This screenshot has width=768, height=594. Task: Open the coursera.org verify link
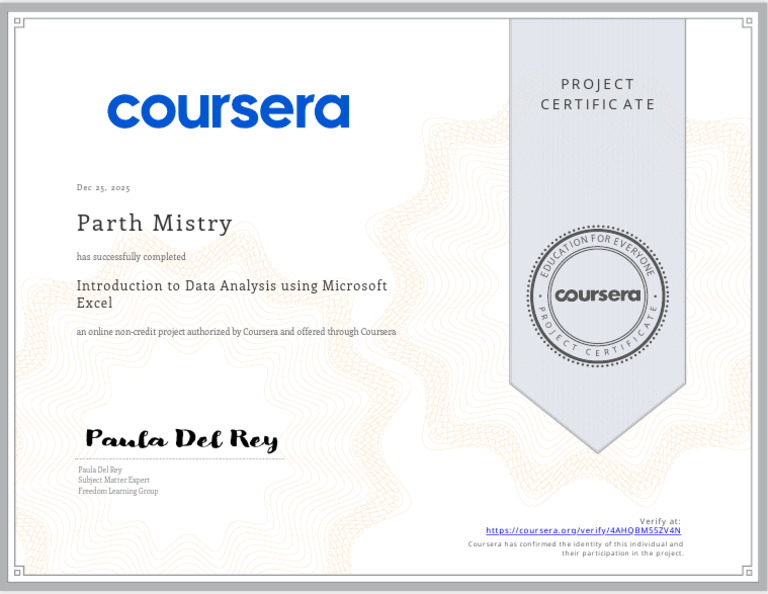pos(583,530)
